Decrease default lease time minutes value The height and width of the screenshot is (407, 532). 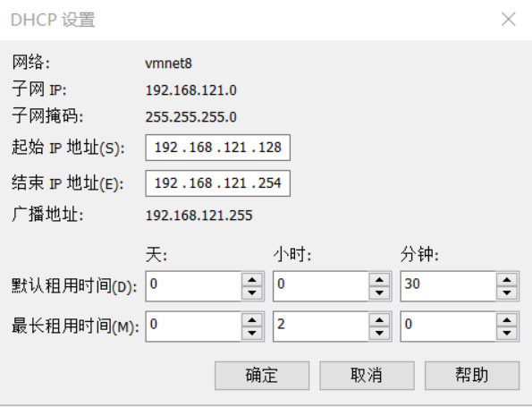click(x=507, y=293)
